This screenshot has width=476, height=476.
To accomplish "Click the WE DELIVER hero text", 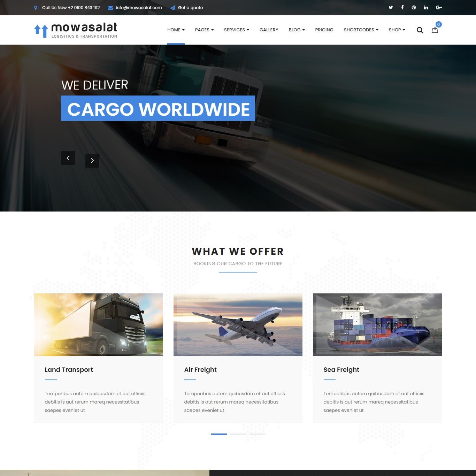I will tap(95, 85).
